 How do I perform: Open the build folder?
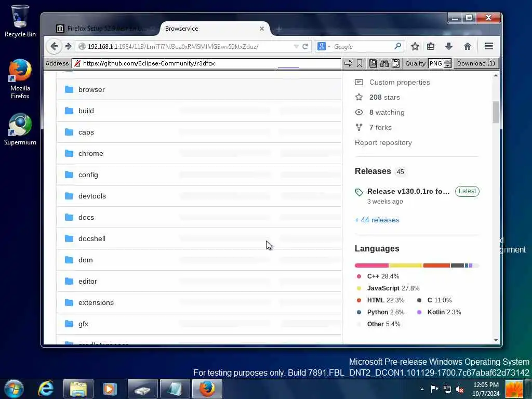(x=86, y=111)
